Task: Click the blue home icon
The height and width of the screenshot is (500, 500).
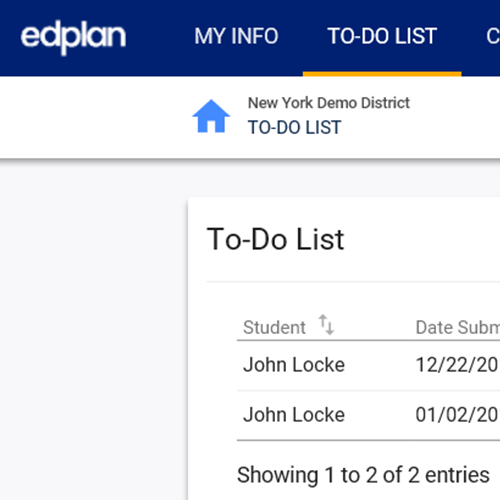Action: [x=211, y=116]
